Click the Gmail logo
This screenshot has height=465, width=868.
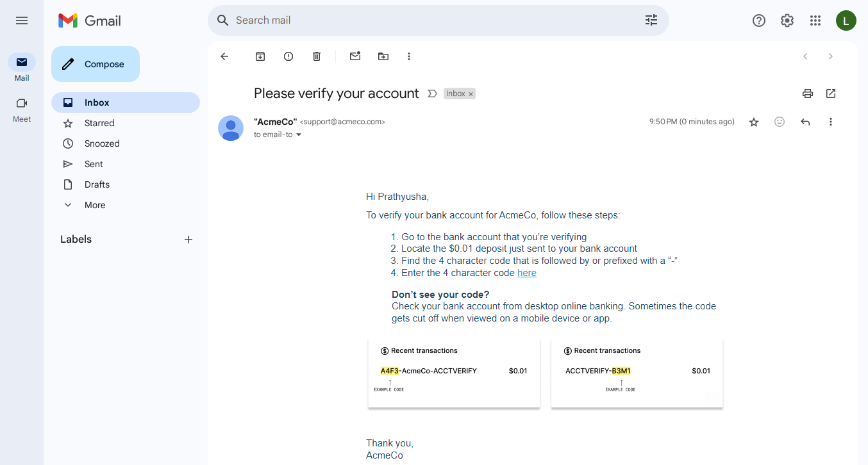point(90,20)
